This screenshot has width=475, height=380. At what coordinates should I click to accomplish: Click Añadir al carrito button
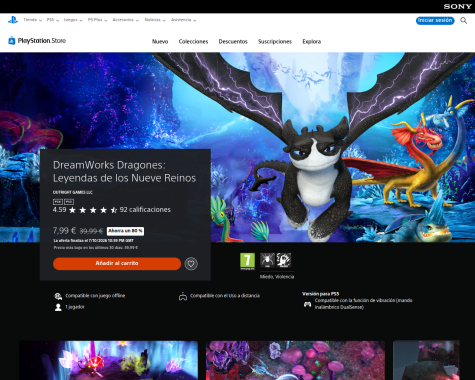[117, 264]
